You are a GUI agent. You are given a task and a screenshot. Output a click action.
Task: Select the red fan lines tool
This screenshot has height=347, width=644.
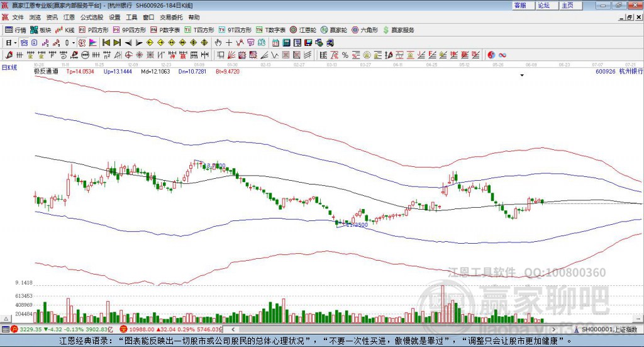231,55
